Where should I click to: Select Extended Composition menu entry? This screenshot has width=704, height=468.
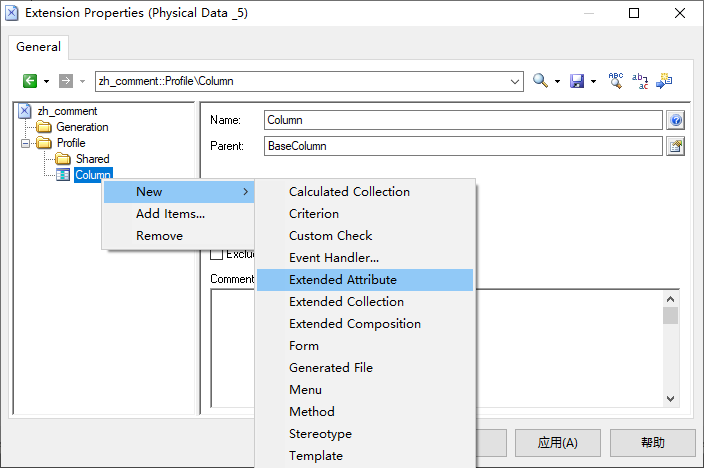coord(365,324)
